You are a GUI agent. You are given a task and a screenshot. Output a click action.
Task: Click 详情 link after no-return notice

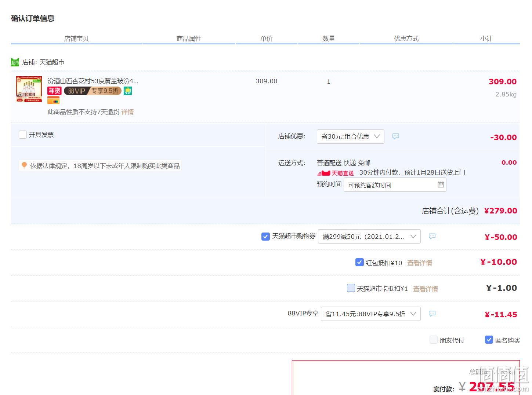click(127, 112)
